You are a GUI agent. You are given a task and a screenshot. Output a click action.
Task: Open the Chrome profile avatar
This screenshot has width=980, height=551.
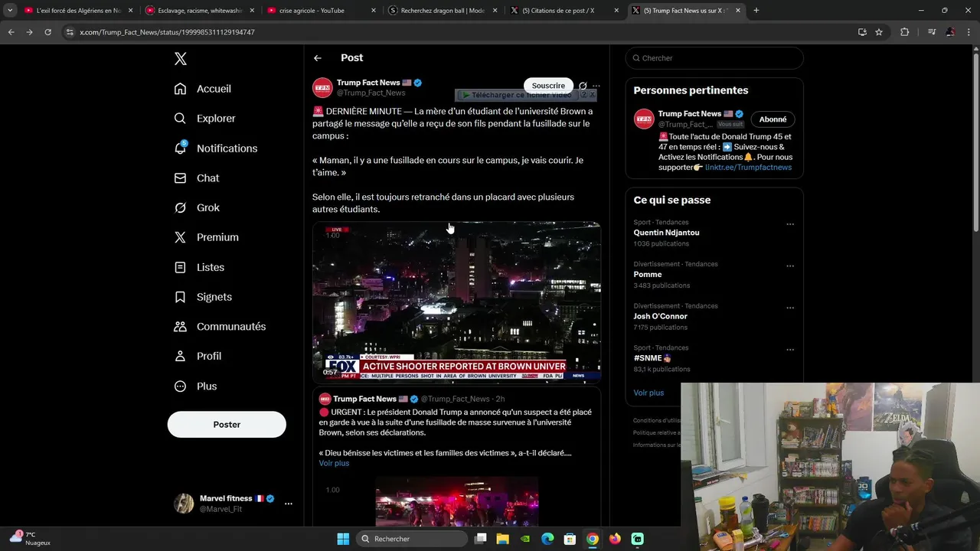click(950, 32)
